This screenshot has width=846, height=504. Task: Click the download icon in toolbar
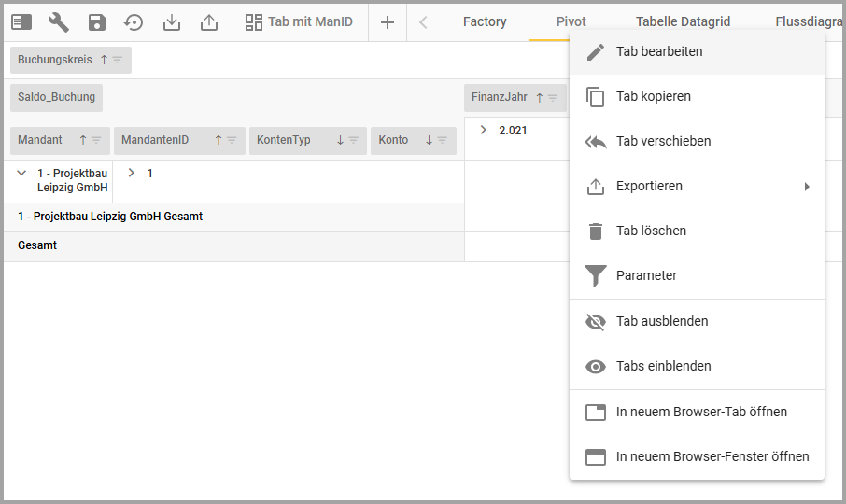172,22
